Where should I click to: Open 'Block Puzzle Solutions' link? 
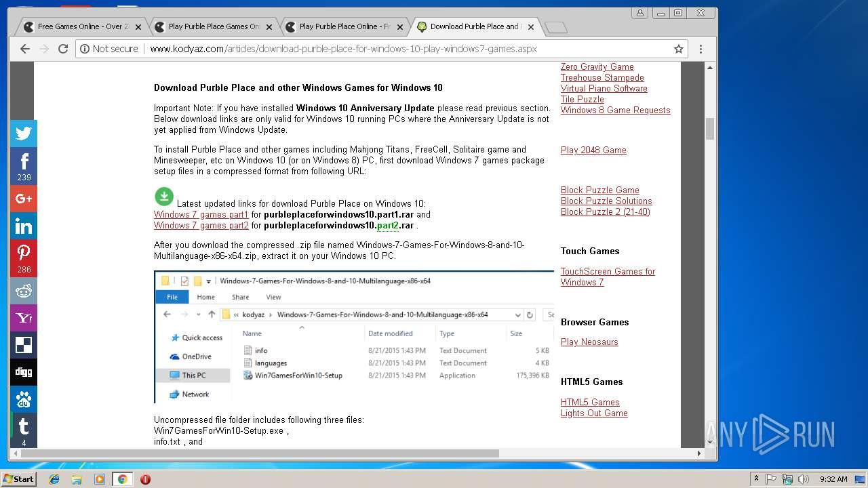click(x=606, y=201)
